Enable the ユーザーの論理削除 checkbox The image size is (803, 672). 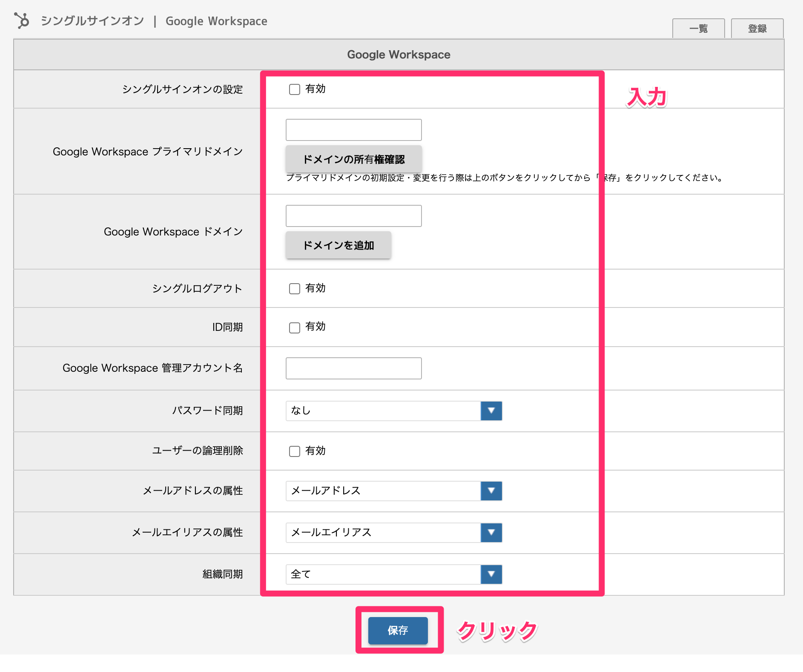click(295, 451)
